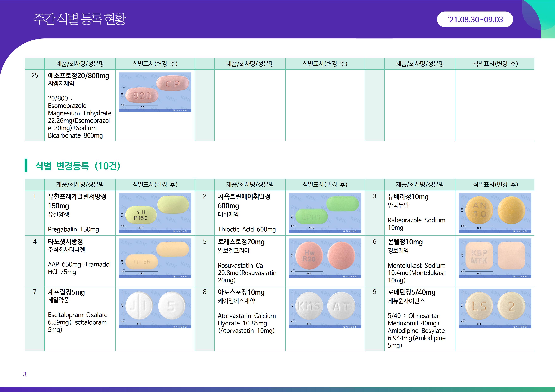Click the 식별 변경등록 (10건) section heading
The image size is (555, 392).
[78, 166]
